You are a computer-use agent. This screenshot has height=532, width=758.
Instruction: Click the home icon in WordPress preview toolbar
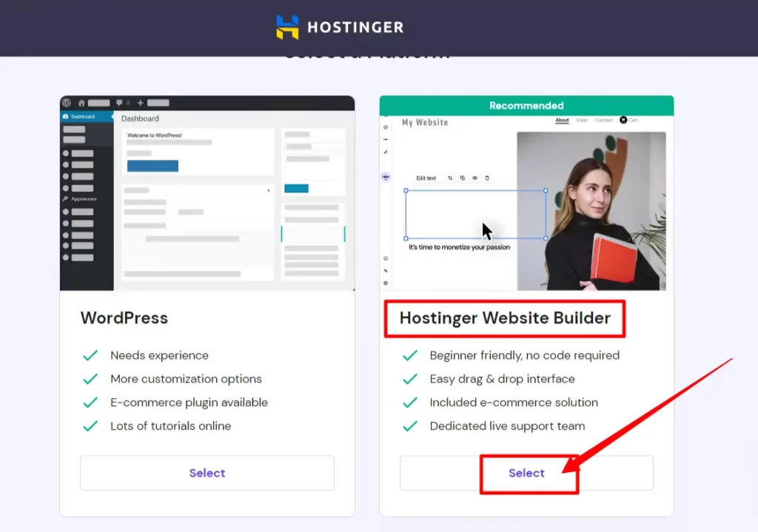coord(81,103)
